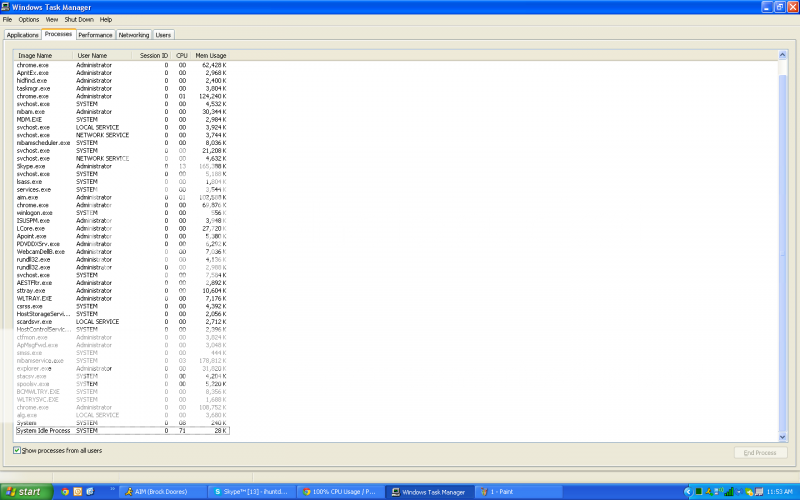Sort processes by the CPU column header

[181, 55]
